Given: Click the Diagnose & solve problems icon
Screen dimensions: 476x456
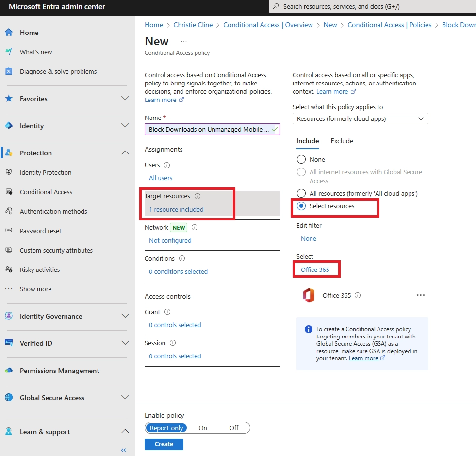Looking at the screenshot, I should click(x=9, y=71).
